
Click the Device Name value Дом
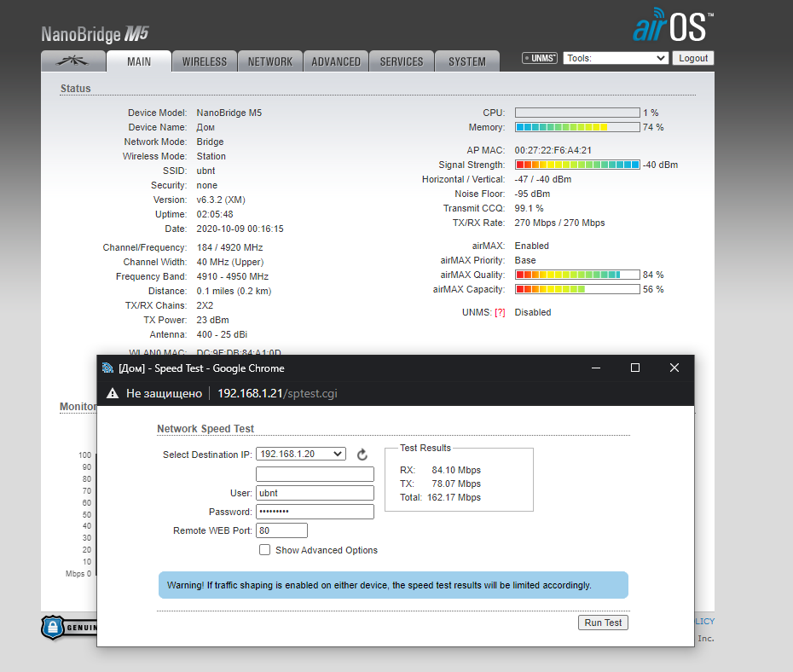pos(205,127)
